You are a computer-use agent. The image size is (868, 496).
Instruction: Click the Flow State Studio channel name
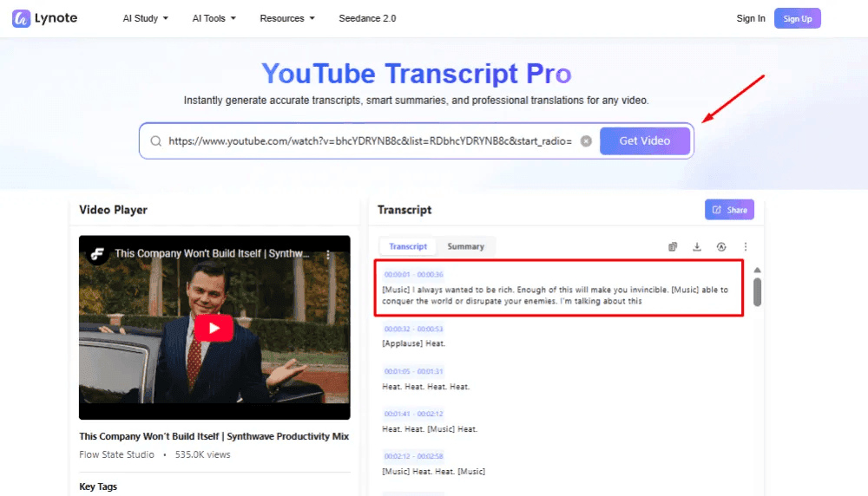117,454
